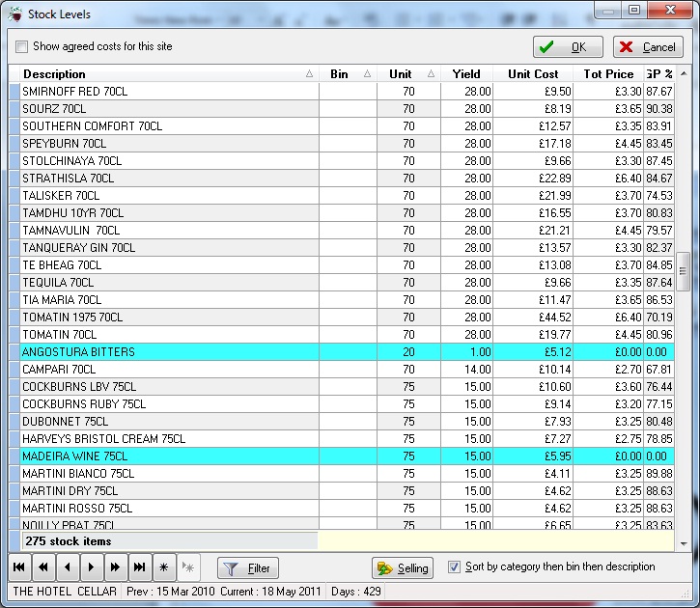Select TEQUILA 70CL row
Viewport: 700px width, 608px height.
tap(342, 283)
